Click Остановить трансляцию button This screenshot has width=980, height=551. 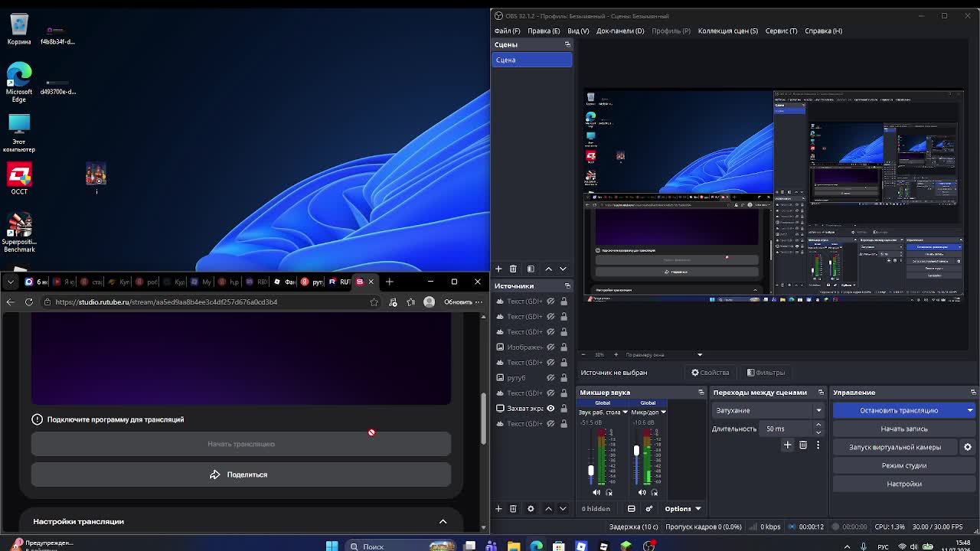click(899, 410)
